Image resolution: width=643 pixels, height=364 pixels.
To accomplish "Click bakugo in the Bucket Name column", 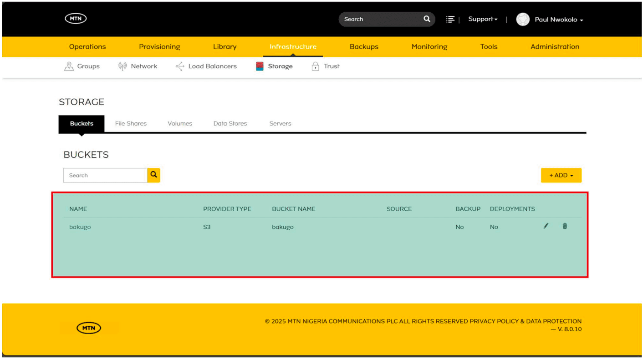I will point(283,227).
